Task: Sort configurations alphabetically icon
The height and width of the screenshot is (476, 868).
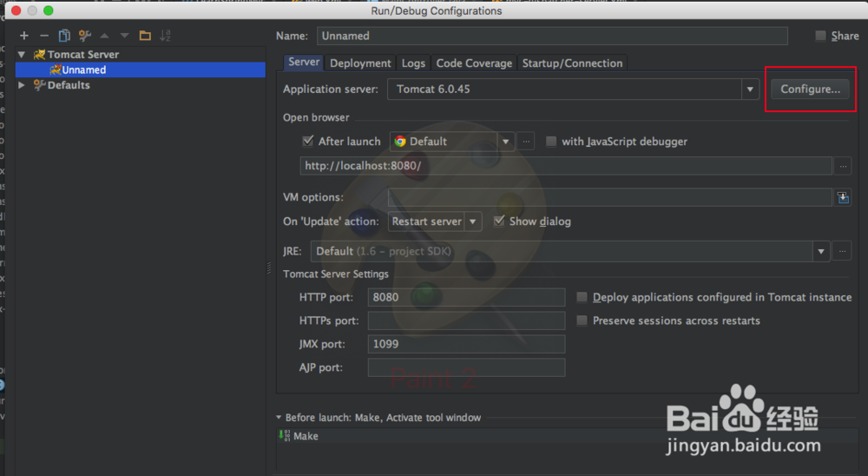Action: [165, 36]
